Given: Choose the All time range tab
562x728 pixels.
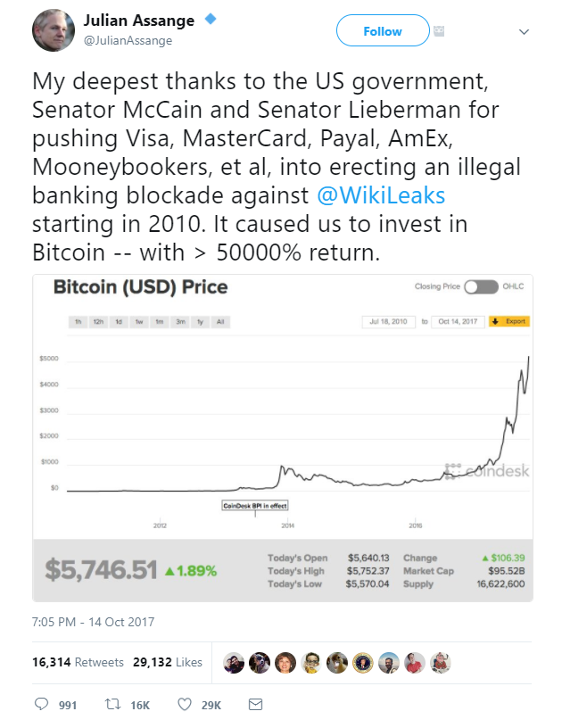Looking at the screenshot, I should tap(220, 321).
